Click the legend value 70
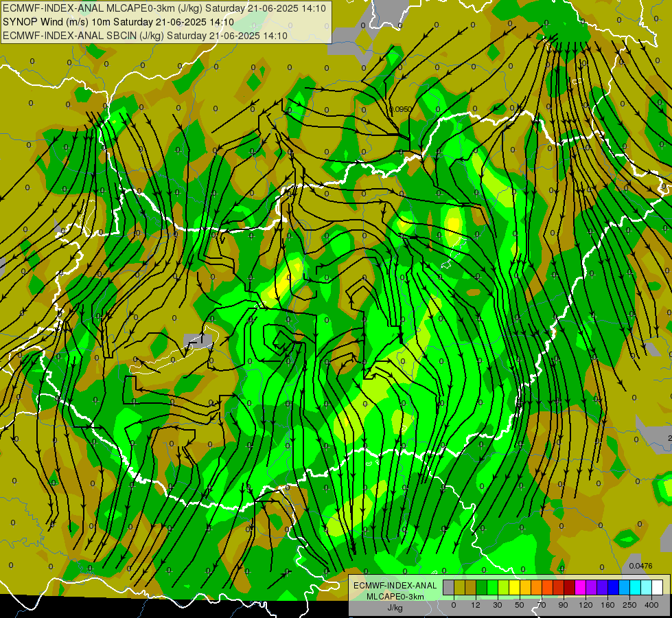Viewport: 672px width, 618px height. click(x=542, y=605)
